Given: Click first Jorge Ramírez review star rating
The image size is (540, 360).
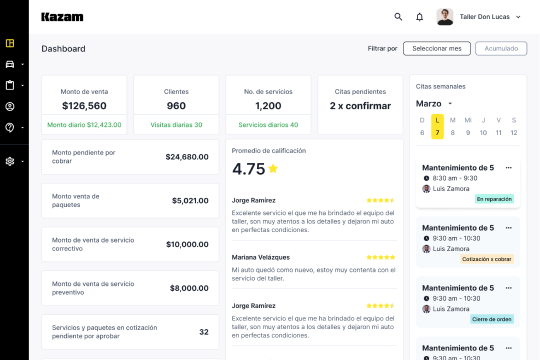Looking at the screenshot, I should [381, 200].
